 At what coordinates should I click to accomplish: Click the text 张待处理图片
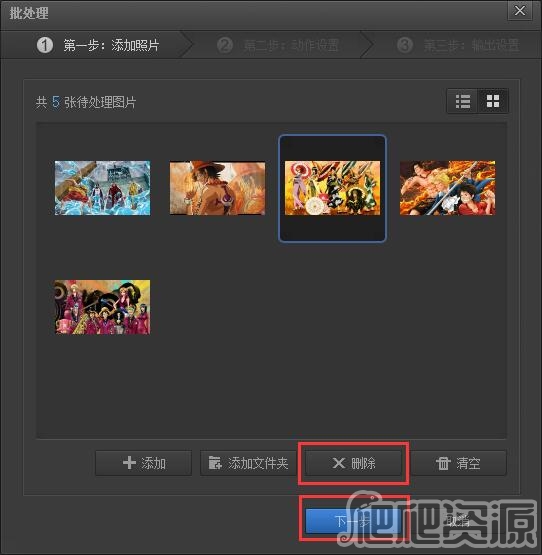(x=100, y=102)
